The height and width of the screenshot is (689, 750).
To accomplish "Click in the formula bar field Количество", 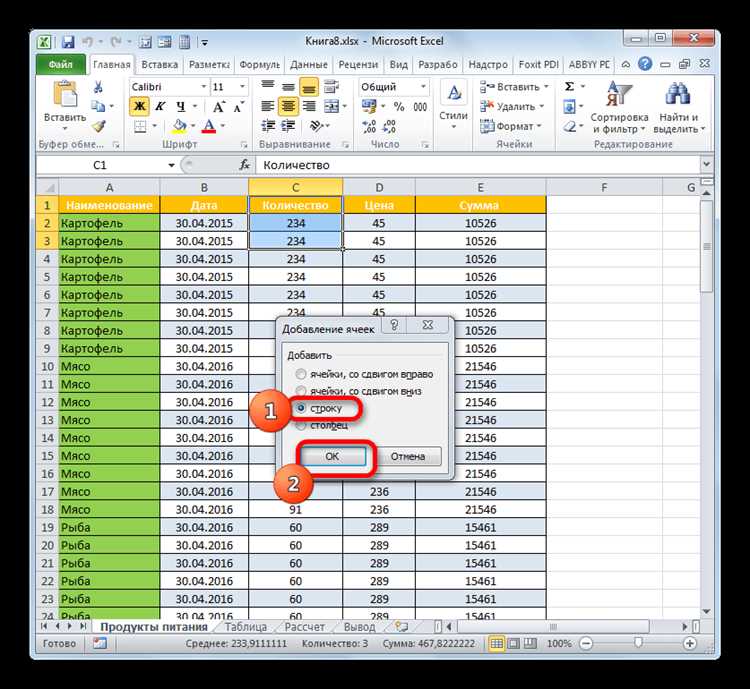I will (x=478, y=165).
